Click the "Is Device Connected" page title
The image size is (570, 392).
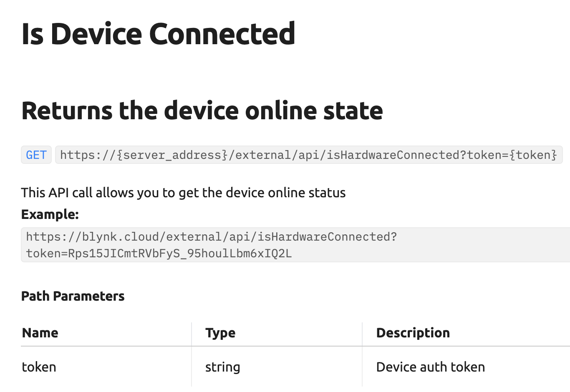pos(158,34)
